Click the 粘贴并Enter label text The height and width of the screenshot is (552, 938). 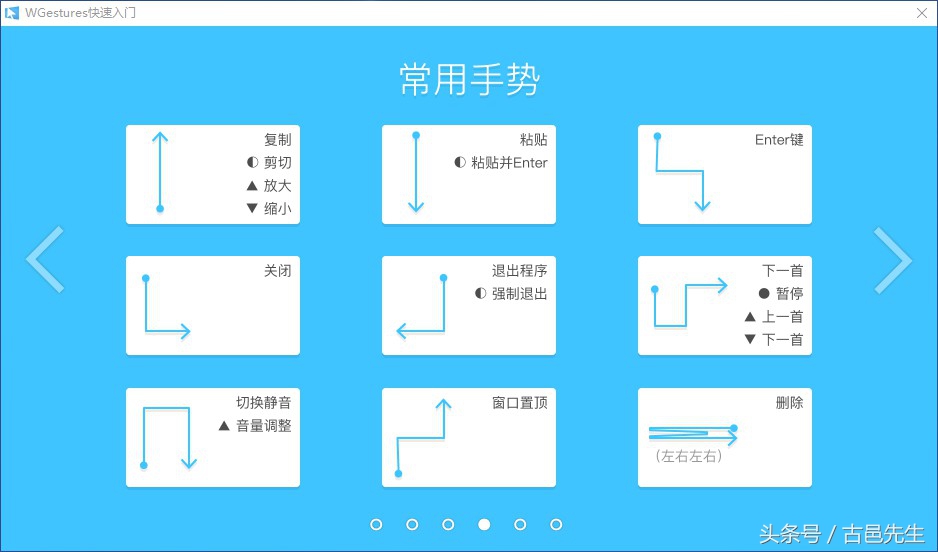point(509,162)
